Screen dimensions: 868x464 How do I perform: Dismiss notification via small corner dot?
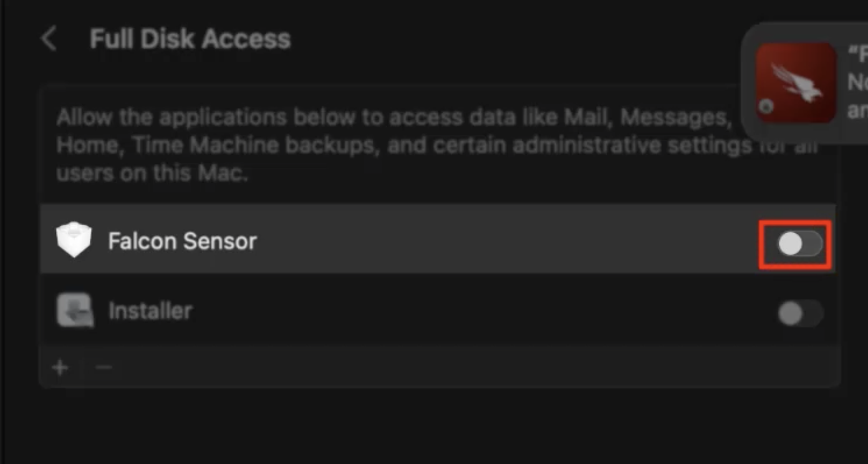pyautogui.click(x=766, y=107)
